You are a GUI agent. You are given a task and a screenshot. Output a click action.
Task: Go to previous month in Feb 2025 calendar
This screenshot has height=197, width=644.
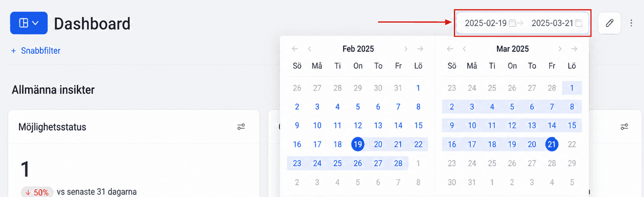(309, 49)
